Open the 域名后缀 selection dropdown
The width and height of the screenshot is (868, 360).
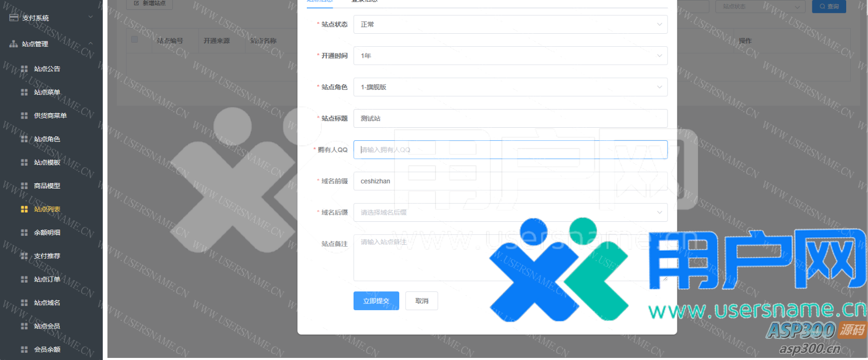point(510,212)
